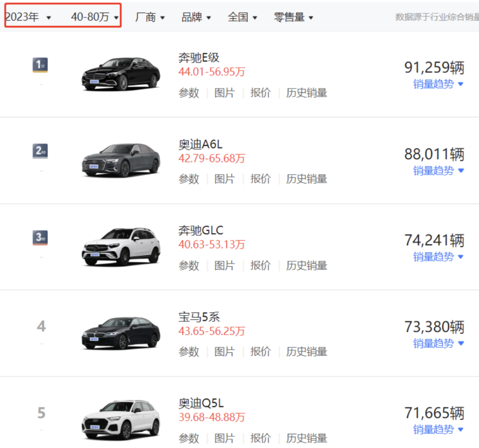Click the first-place rank badge icon
479x448 pixels.
click(40, 66)
